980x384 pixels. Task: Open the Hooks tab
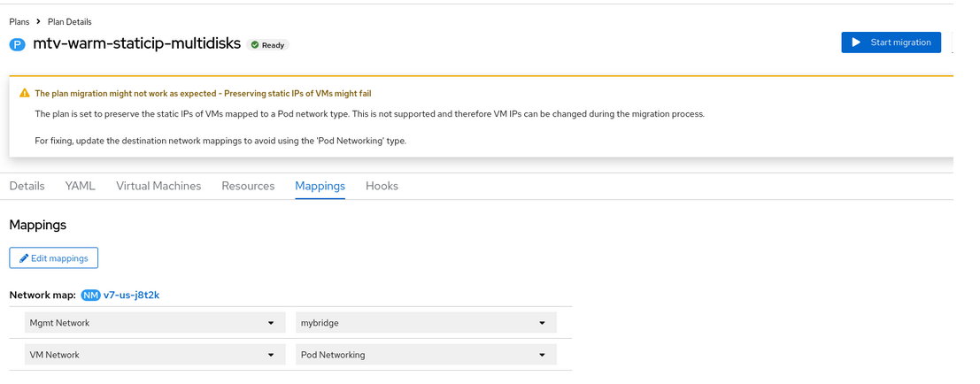[382, 186]
